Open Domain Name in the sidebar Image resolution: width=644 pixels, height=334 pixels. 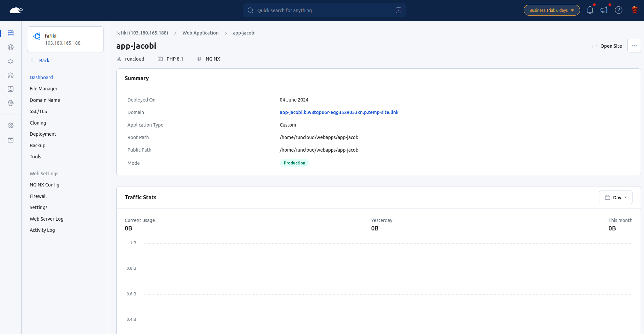point(45,100)
